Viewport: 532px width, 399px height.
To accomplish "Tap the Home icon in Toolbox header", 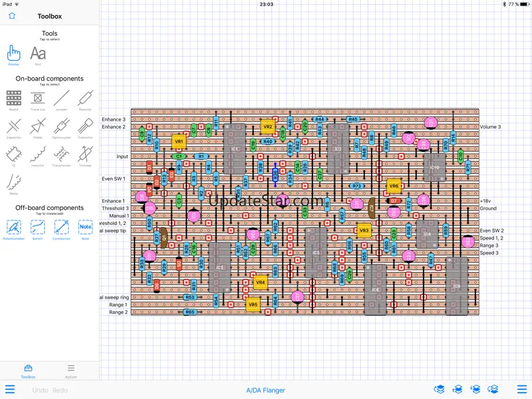I will [x=12, y=16].
